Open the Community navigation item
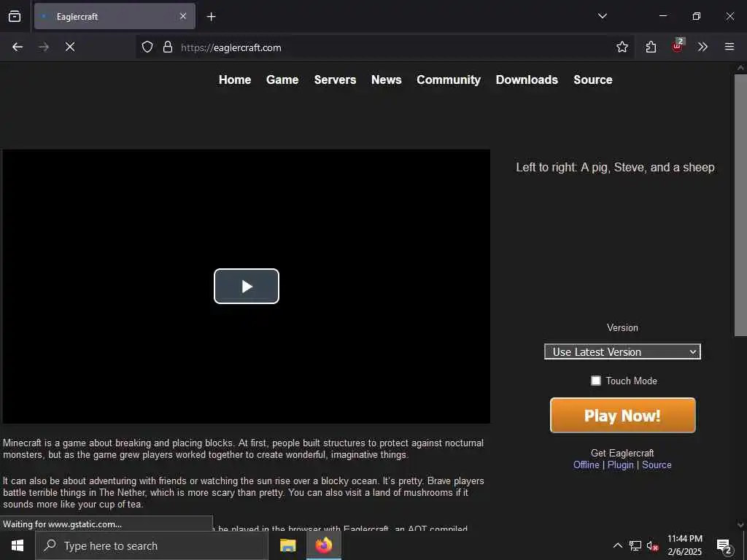 click(x=449, y=79)
